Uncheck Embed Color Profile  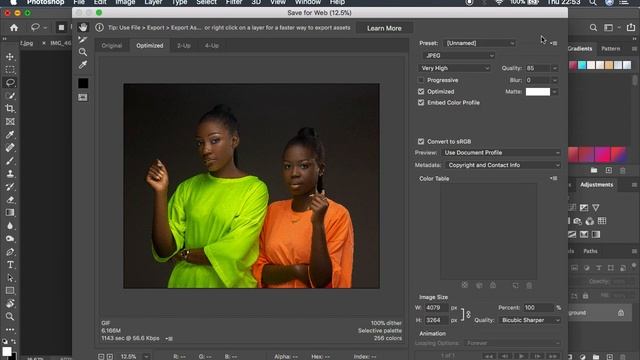(x=421, y=102)
